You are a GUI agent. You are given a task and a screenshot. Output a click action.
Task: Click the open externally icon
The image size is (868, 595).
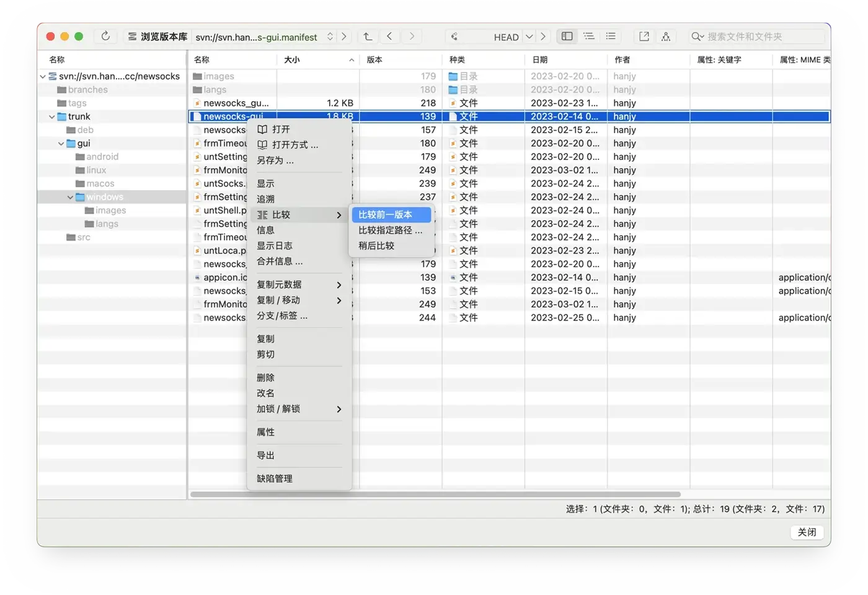coord(644,37)
